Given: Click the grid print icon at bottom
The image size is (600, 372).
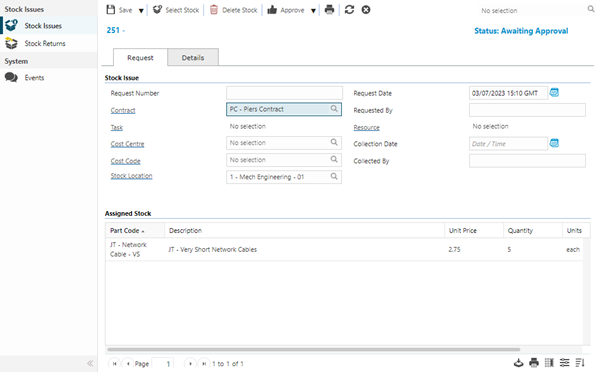Looking at the screenshot, I should (534, 362).
